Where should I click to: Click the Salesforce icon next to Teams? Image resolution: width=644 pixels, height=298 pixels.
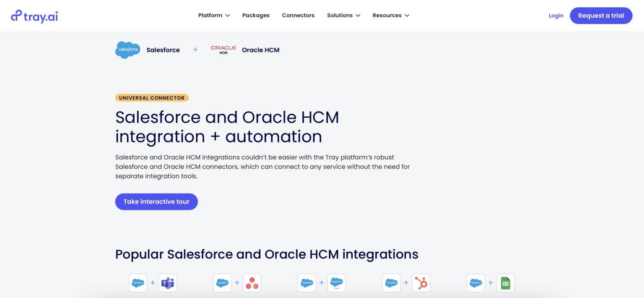(x=138, y=283)
